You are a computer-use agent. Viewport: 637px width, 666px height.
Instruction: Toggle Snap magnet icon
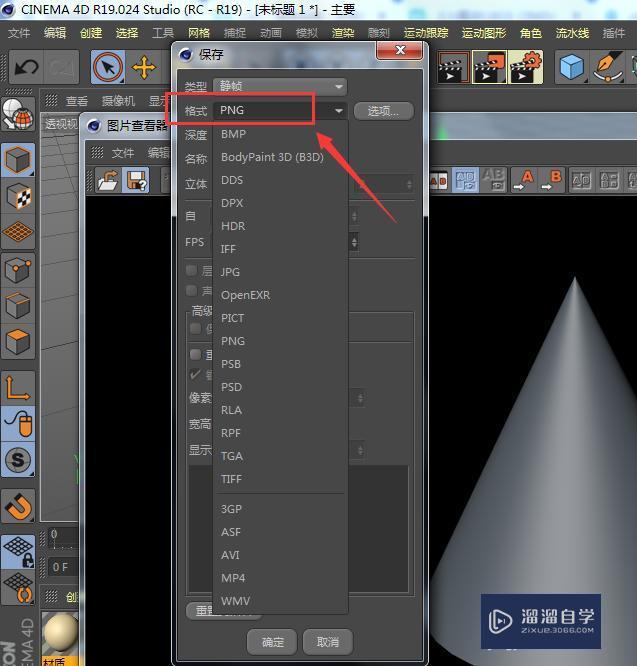(x=18, y=506)
